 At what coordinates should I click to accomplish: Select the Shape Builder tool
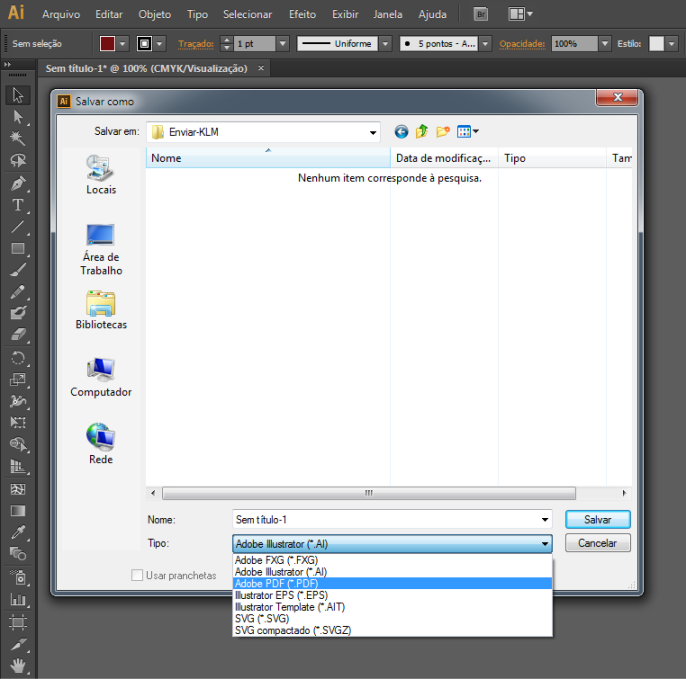18,444
